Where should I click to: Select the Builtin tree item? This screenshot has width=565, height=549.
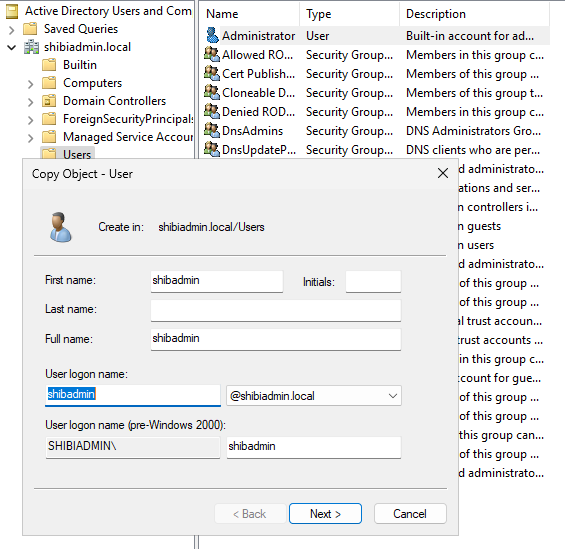pyautogui.click(x=80, y=65)
